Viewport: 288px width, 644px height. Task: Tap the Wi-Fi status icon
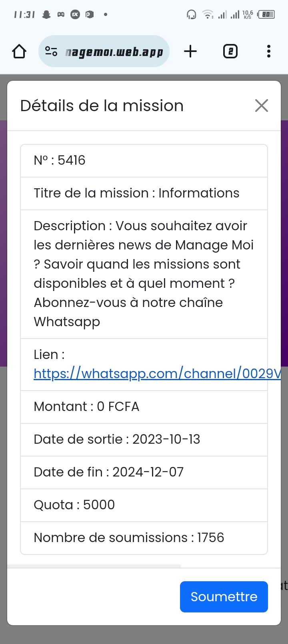click(208, 15)
